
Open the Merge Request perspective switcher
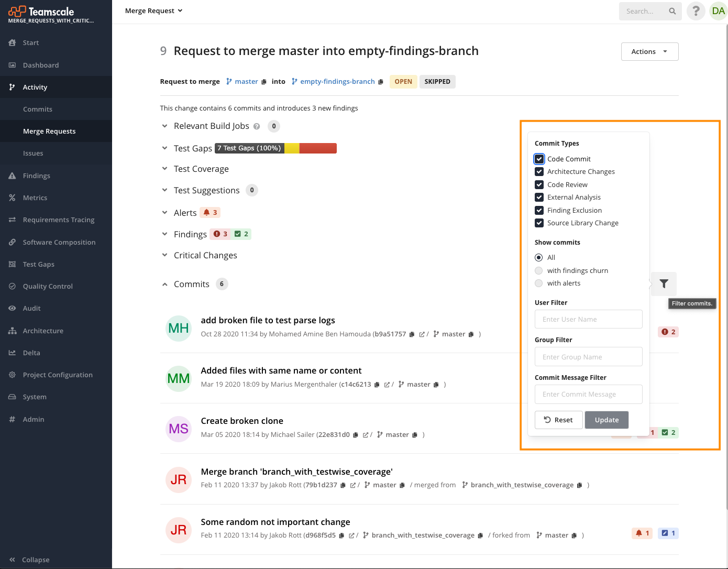[x=153, y=10]
